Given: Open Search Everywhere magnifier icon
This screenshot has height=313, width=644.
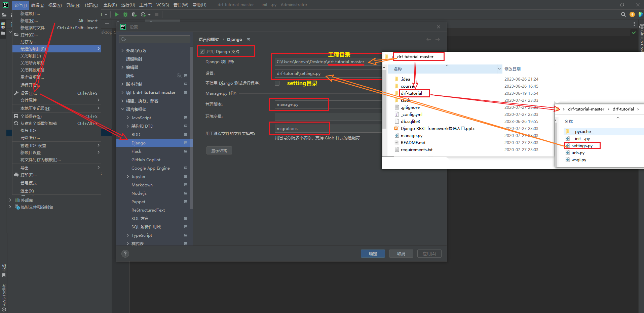Looking at the screenshot, I should 623,14.
